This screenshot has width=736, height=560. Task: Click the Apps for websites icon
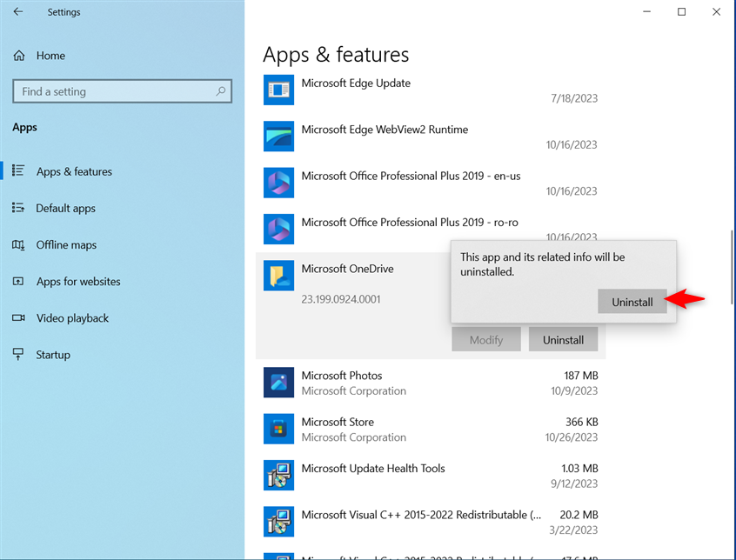click(18, 282)
